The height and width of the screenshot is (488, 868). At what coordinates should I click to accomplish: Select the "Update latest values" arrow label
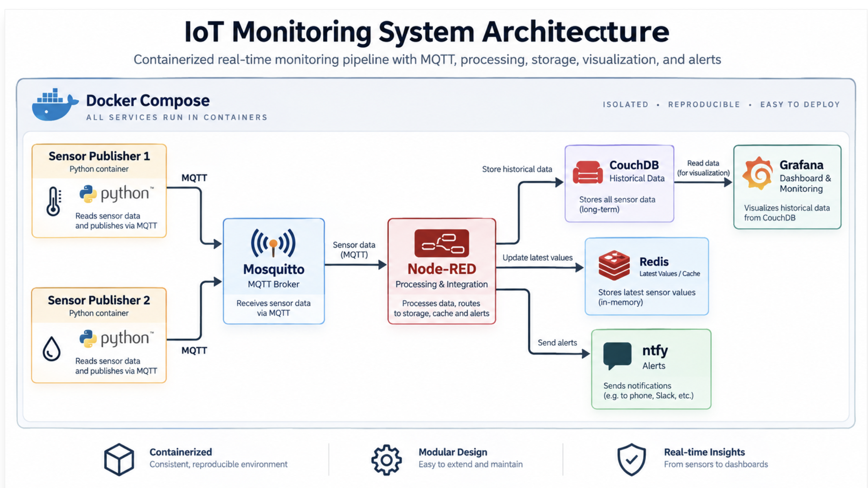point(537,258)
